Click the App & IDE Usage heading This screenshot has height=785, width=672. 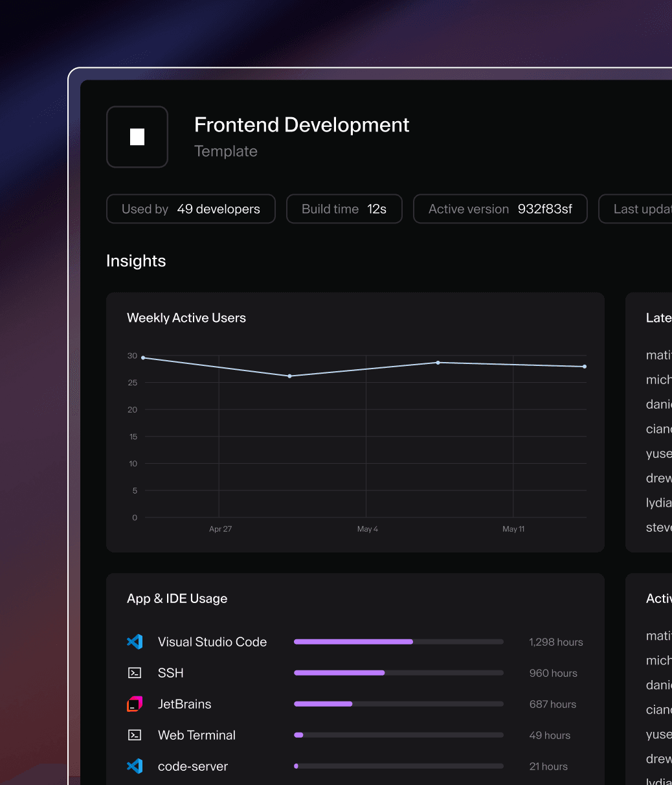pos(177,598)
